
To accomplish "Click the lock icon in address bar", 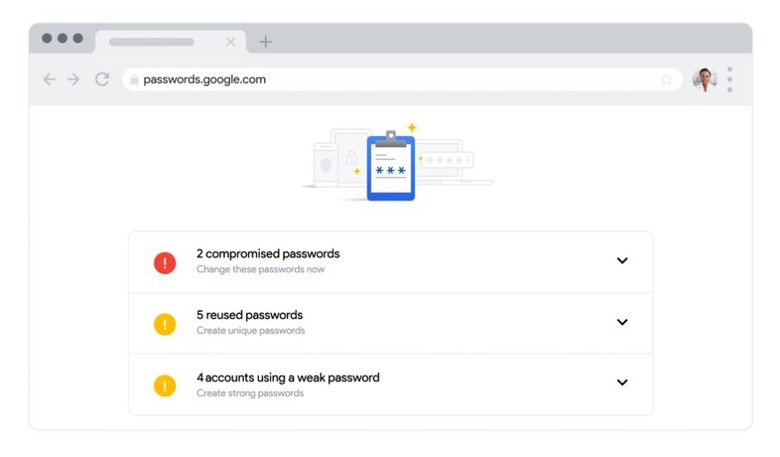I will [x=133, y=80].
